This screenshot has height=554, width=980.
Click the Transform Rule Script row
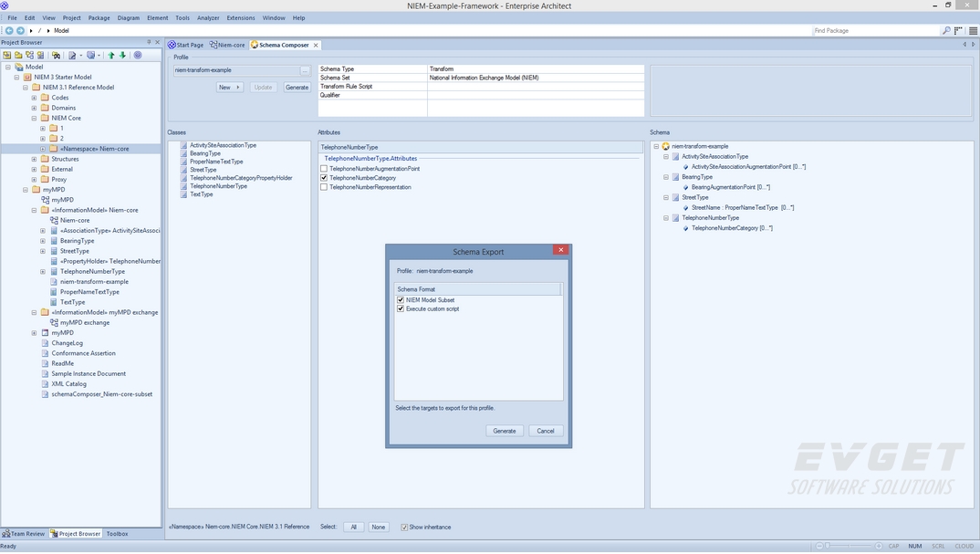click(481, 87)
